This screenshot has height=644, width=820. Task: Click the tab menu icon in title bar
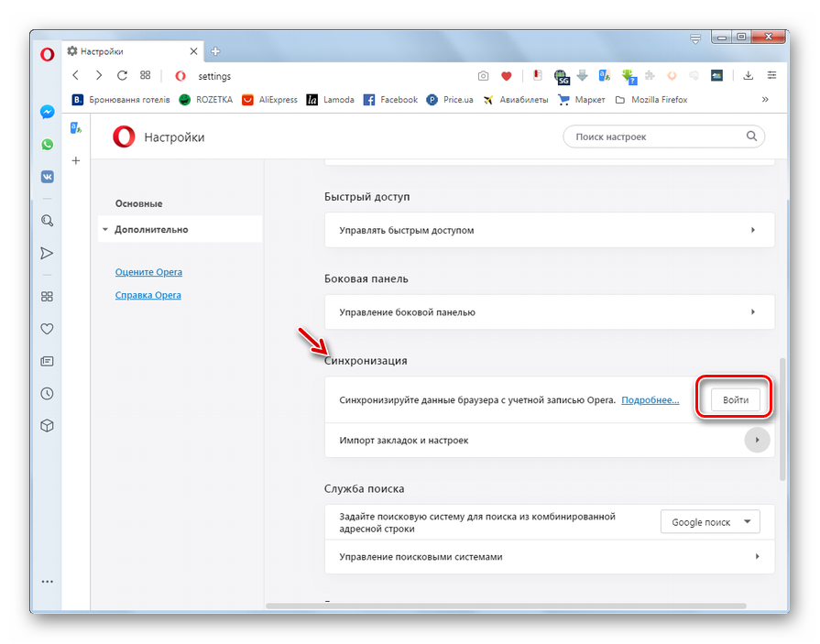[x=695, y=38]
